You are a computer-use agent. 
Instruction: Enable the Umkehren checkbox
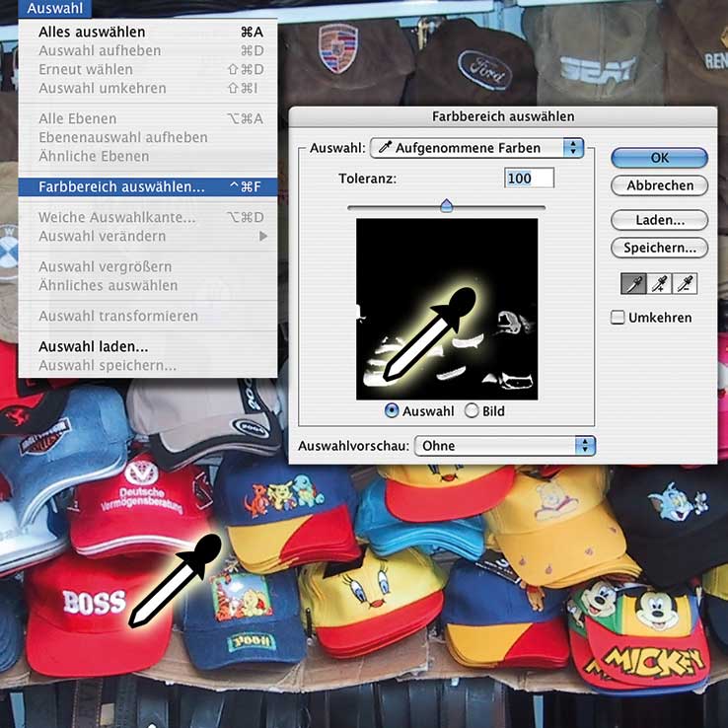click(618, 318)
